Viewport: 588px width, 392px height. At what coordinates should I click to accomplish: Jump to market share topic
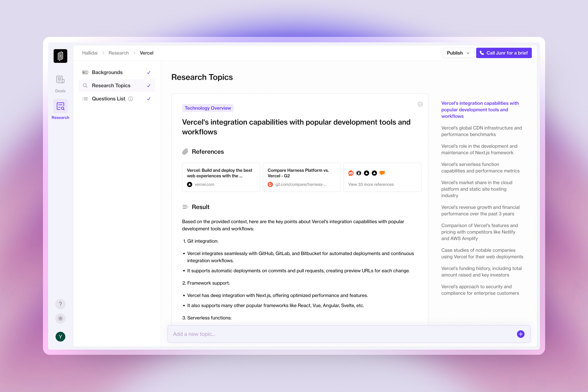coord(477,189)
